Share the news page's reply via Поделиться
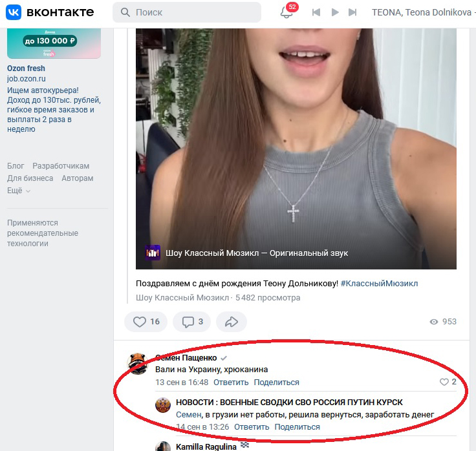Image resolution: width=476 pixels, height=451 pixels. (x=297, y=427)
